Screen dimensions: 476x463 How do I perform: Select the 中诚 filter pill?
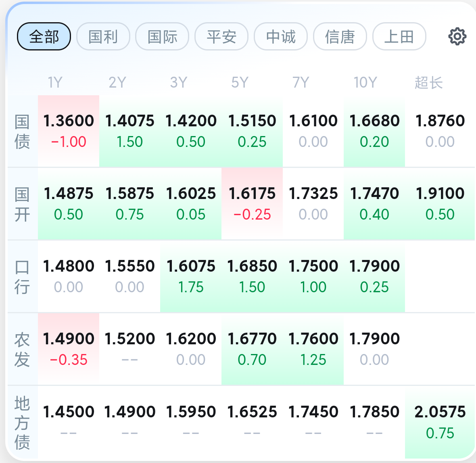click(x=281, y=36)
